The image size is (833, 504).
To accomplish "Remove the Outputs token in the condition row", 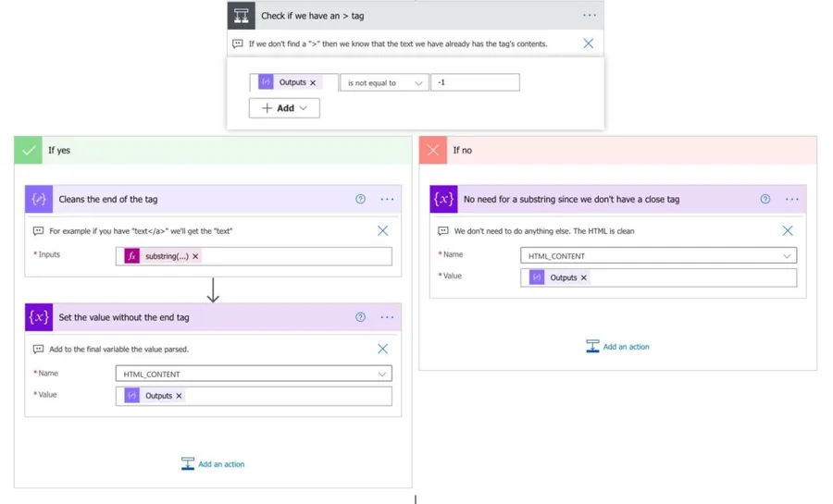I will click(313, 83).
